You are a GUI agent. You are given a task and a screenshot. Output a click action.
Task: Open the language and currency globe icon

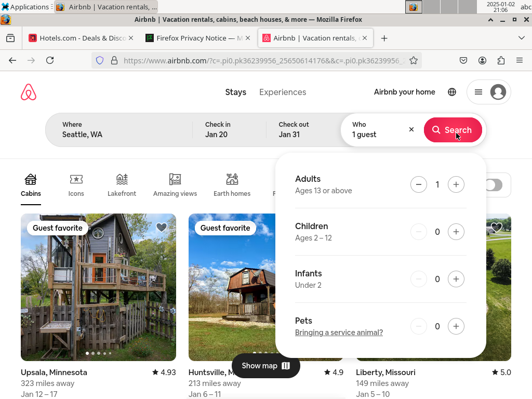pos(452,92)
